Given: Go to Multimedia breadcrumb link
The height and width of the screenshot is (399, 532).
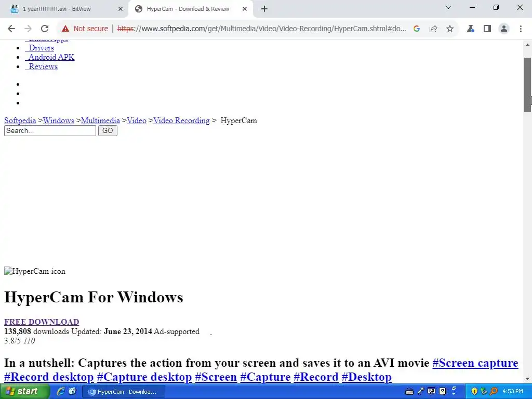Looking at the screenshot, I should 100,121.
